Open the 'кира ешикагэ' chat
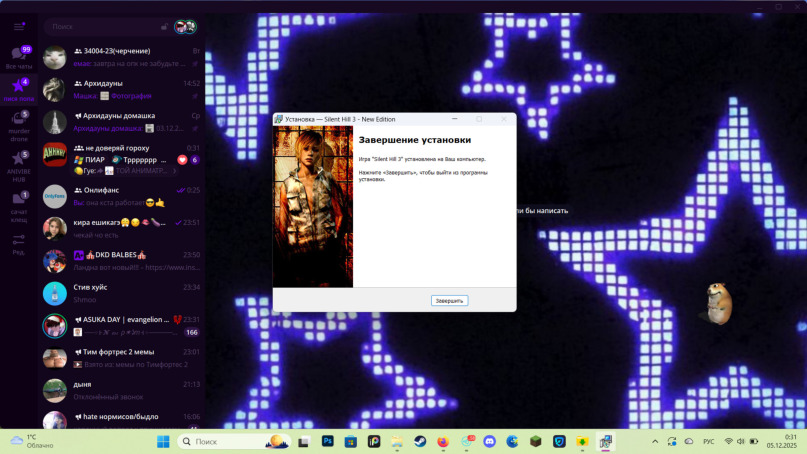Viewport: 807px width, 454px height. [122, 229]
